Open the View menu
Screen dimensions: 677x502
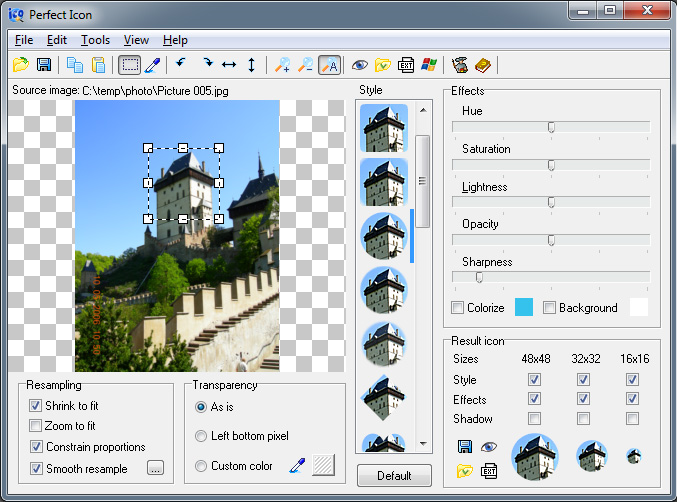coord(136,40)
